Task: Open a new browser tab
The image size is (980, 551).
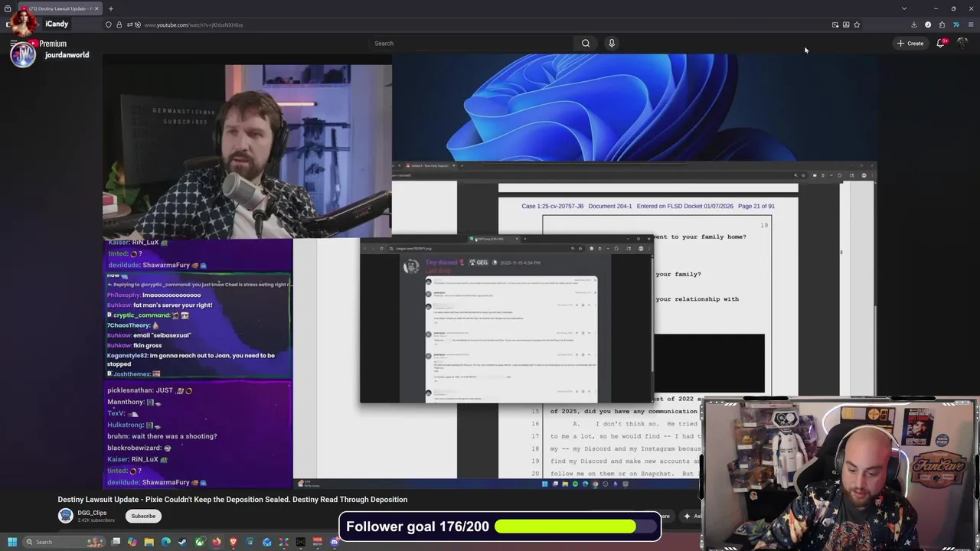Action: [110, 8]
